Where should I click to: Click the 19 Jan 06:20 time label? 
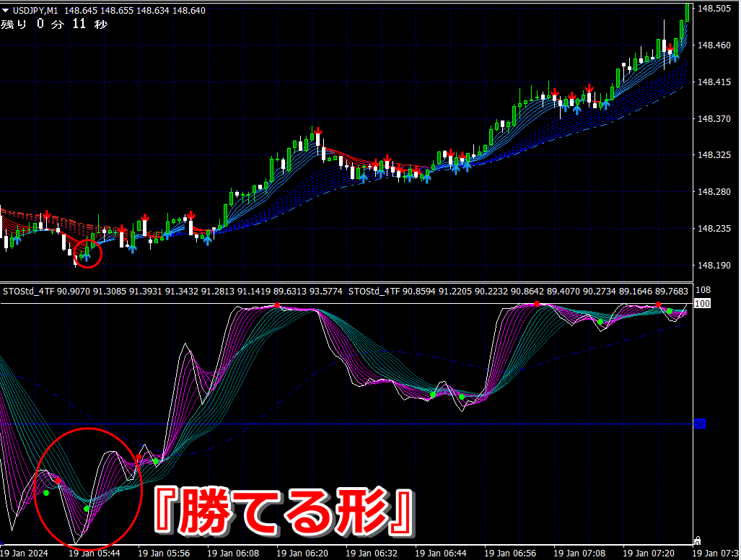(302, 553)
